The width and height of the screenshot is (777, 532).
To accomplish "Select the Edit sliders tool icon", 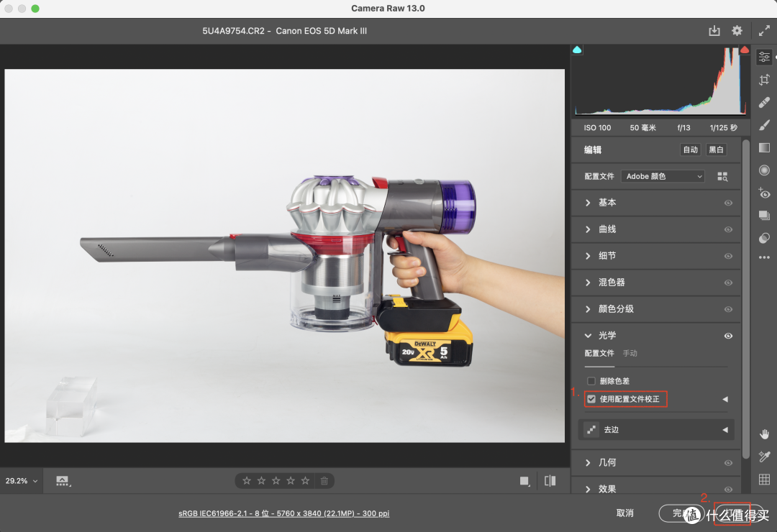I will tap(764, 57).
